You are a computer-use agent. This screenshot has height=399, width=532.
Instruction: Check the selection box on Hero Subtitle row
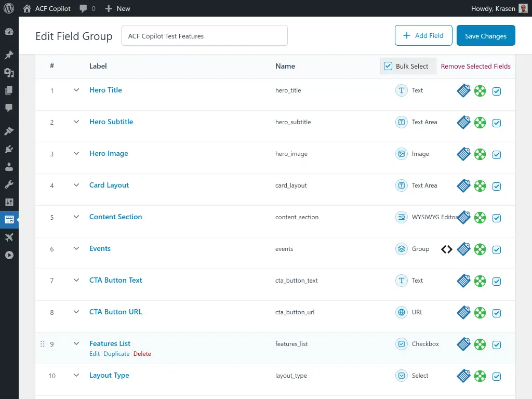pyautogui.click(x=497, y=123)
